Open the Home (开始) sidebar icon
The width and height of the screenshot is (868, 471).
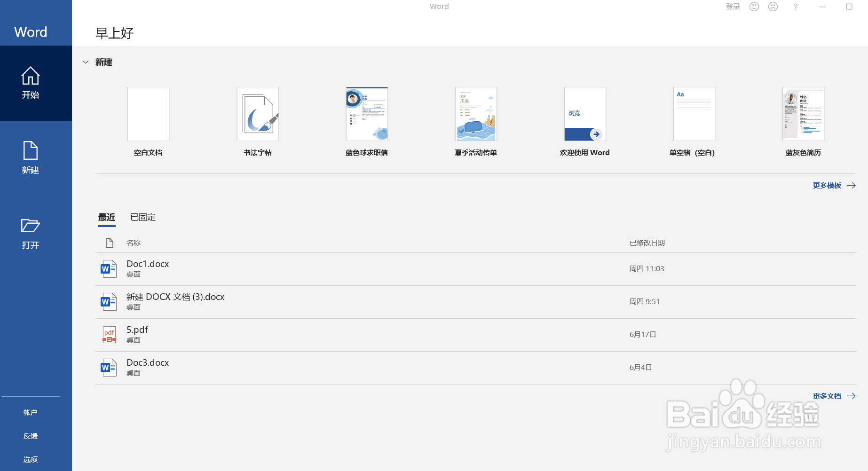(31, 76)
